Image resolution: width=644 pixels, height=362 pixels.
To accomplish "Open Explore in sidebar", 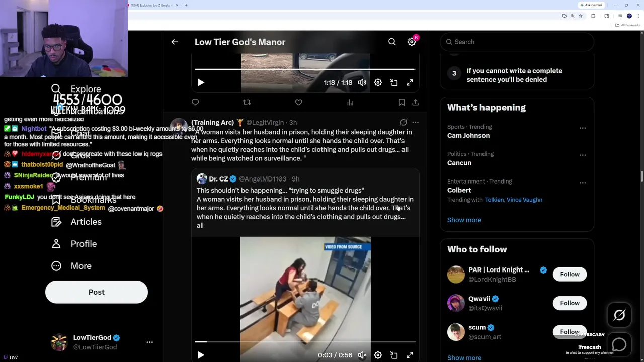I will click(x=76, y=89).
